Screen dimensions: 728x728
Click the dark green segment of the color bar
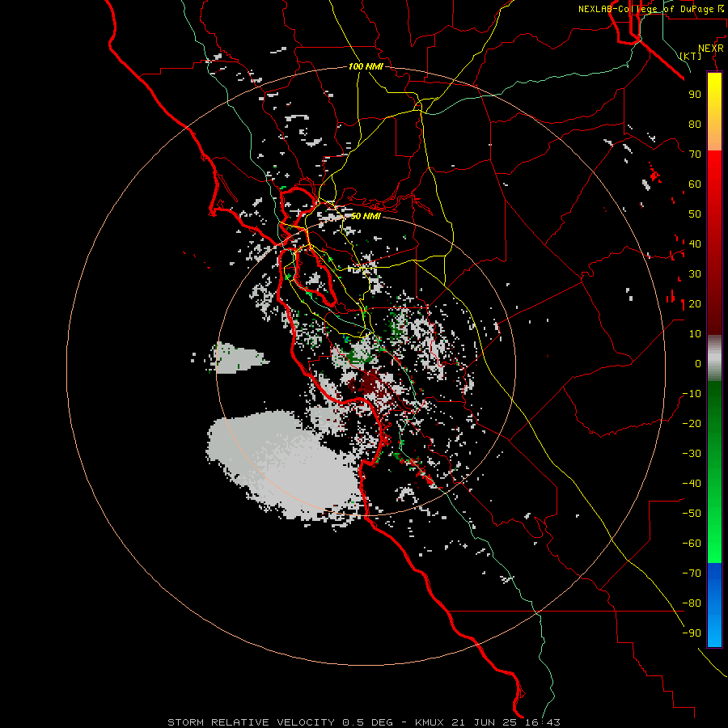click(x=714, y=404)
